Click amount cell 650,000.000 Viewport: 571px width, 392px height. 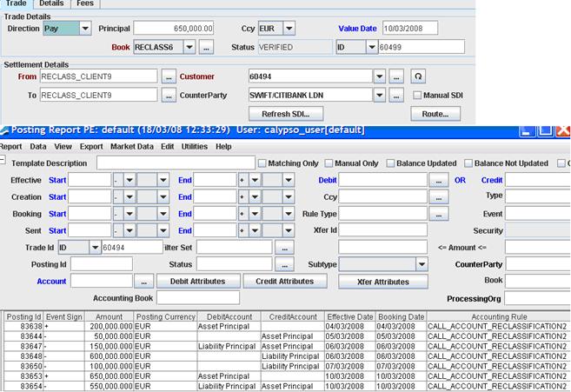point(109,376)
